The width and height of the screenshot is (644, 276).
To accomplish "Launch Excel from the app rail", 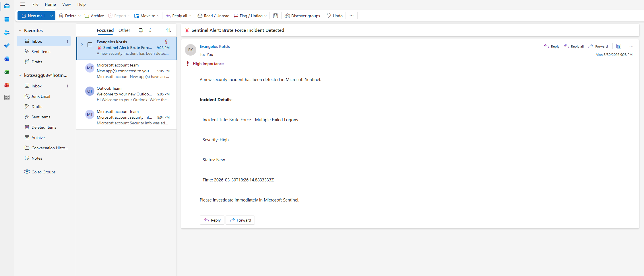I will pos(7,72).
